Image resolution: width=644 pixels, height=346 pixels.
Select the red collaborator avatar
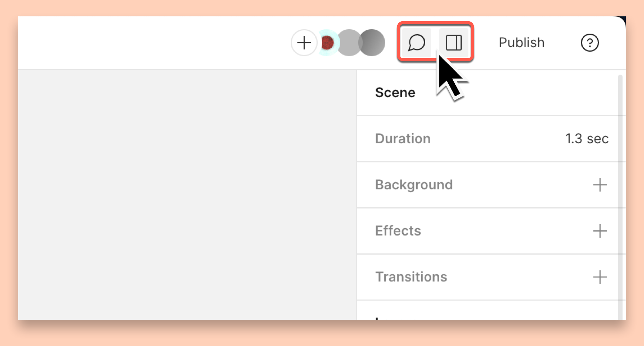tap(327, 43)
